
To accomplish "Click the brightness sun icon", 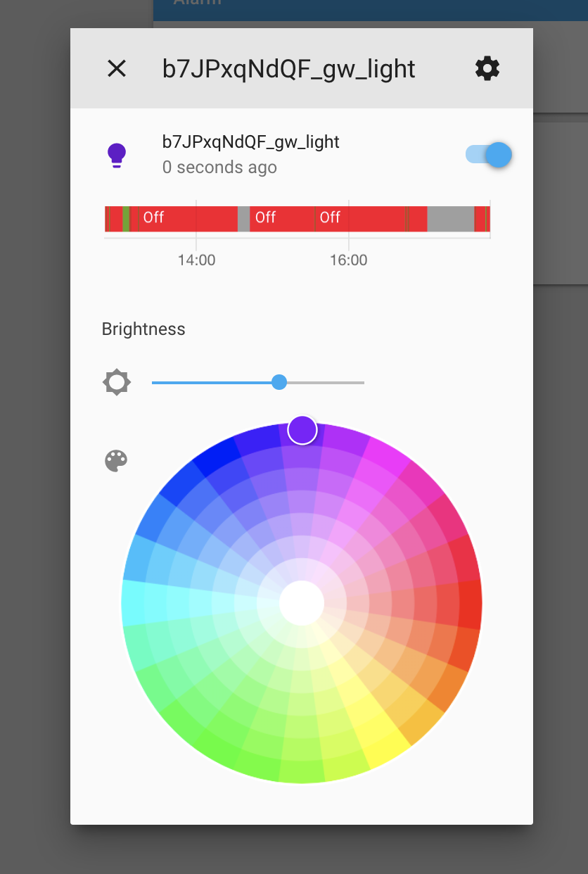I will 117,383.
